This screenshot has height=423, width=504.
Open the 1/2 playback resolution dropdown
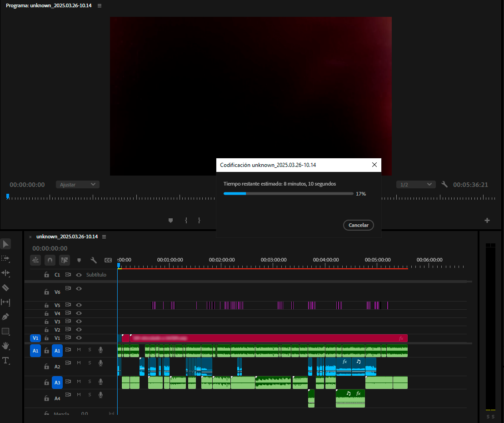(x=416, y=185)
